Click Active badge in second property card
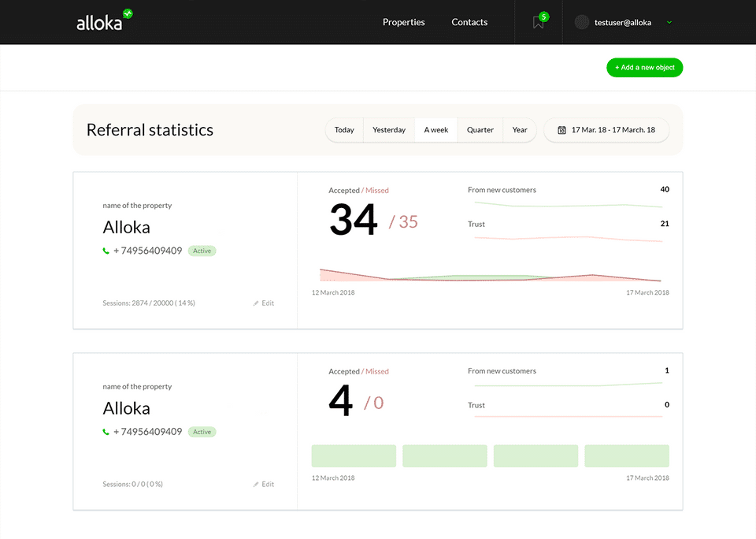The height and width of the screenshot is (539, 756). (x=202, y=432)
